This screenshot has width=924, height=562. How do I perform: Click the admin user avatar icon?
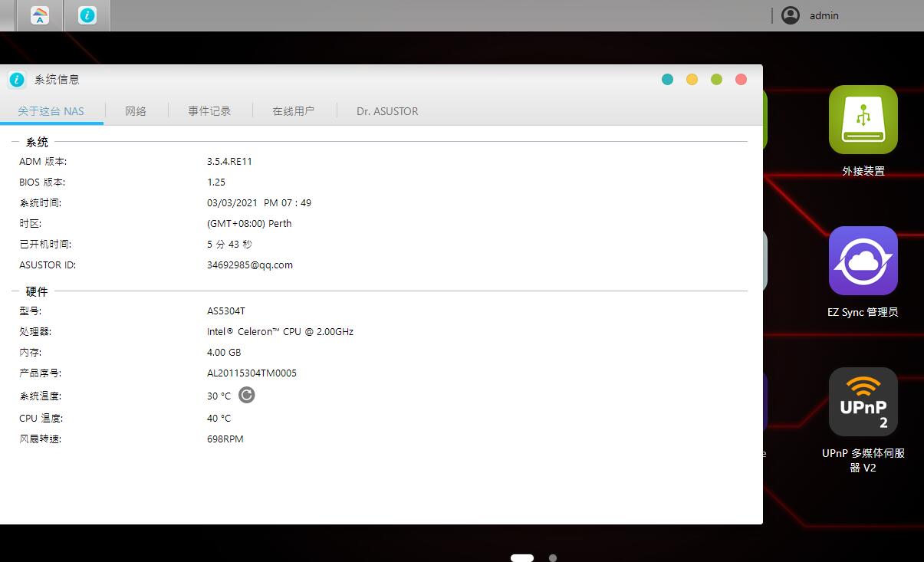tap(791, 15)
